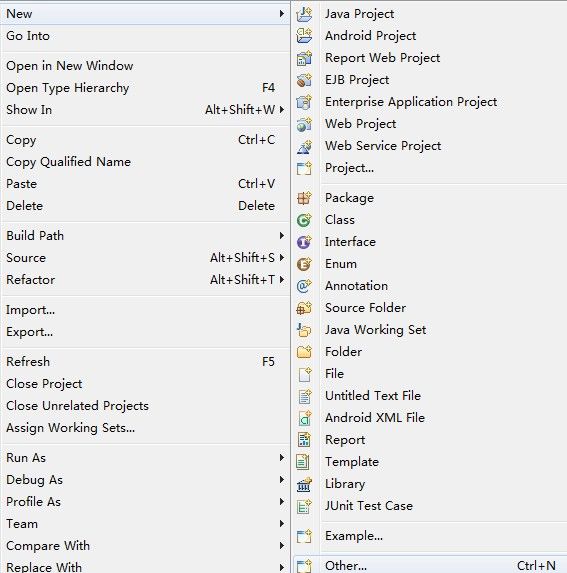Choose the Delete menu entry

[145, 206]
